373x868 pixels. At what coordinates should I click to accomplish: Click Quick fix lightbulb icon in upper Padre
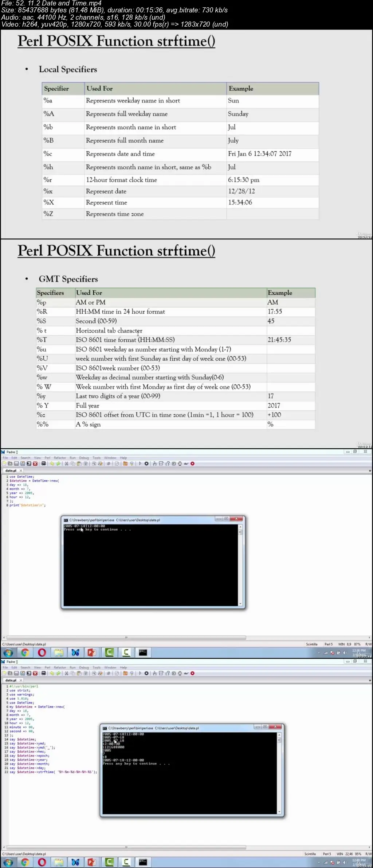click(x=132, y=464)
